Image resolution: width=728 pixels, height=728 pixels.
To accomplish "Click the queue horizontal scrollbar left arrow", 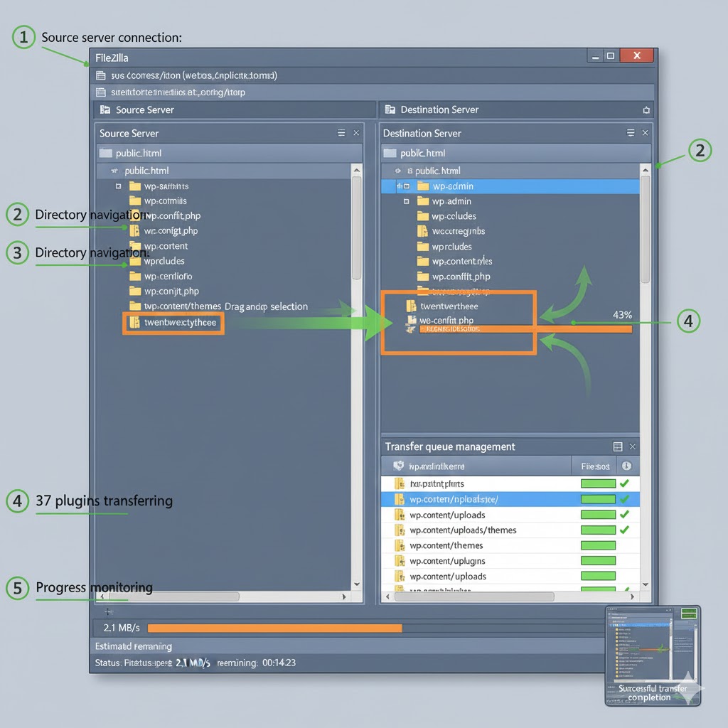I will (x=387, y=596).
